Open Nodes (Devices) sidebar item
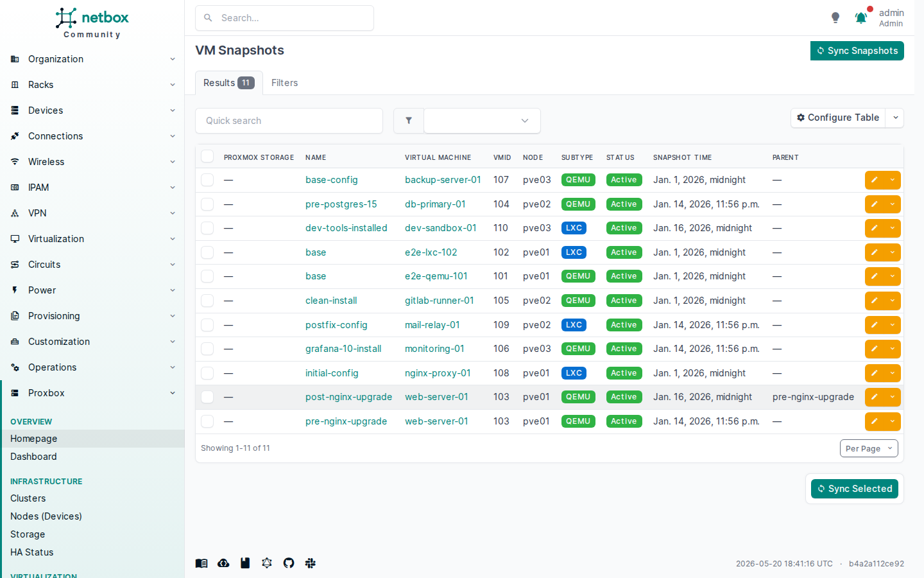This screenshot has width=924, height=578. point(92,516)
